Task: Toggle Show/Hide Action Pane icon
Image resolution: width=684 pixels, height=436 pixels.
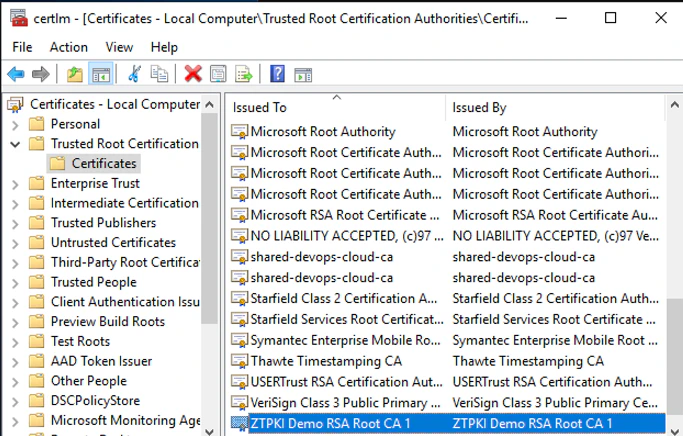Action: point(303,75)
